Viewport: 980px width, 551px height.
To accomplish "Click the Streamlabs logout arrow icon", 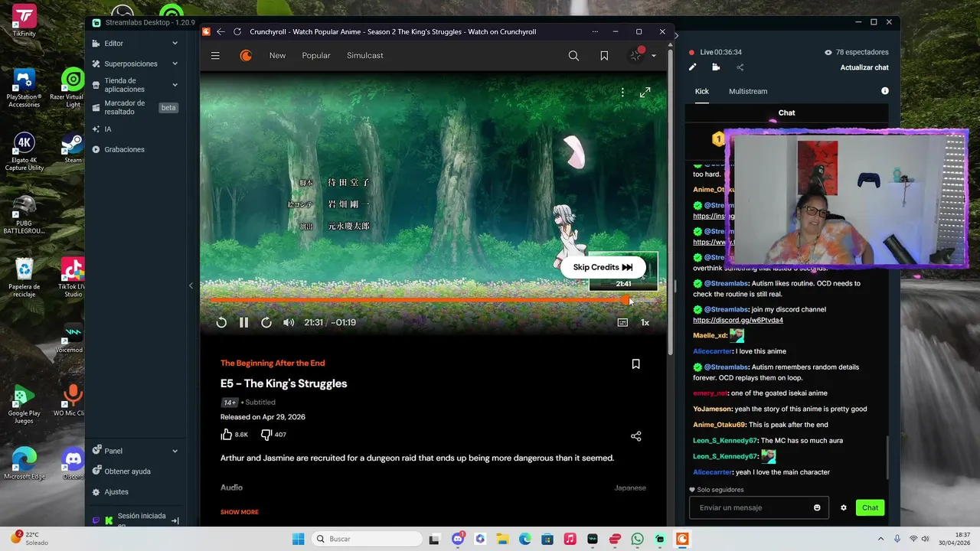I will point(175,520).
